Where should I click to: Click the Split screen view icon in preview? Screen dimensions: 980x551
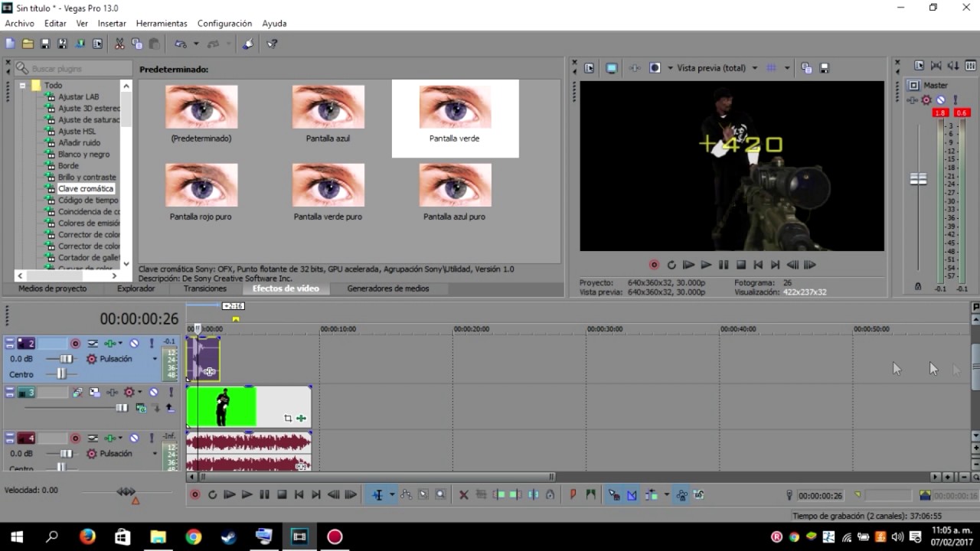(x=655, y=68)
